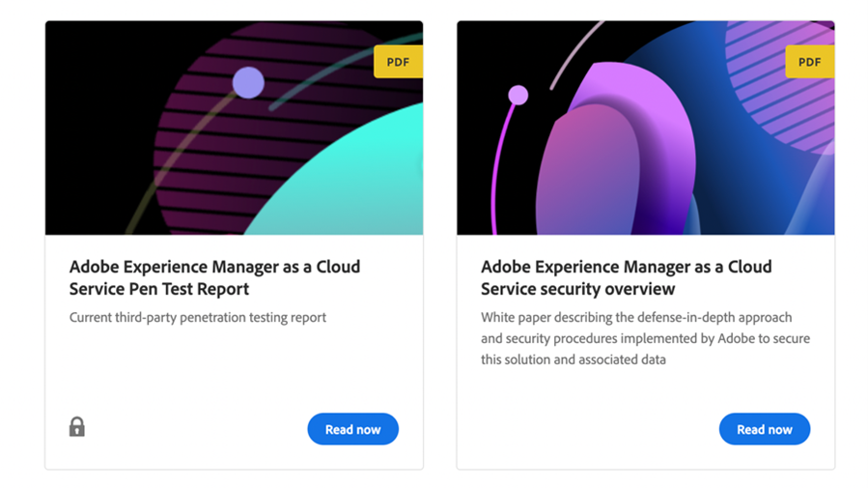868x488 pixels.
Task: Click the lavender circle in left banner
Action: 248,83
